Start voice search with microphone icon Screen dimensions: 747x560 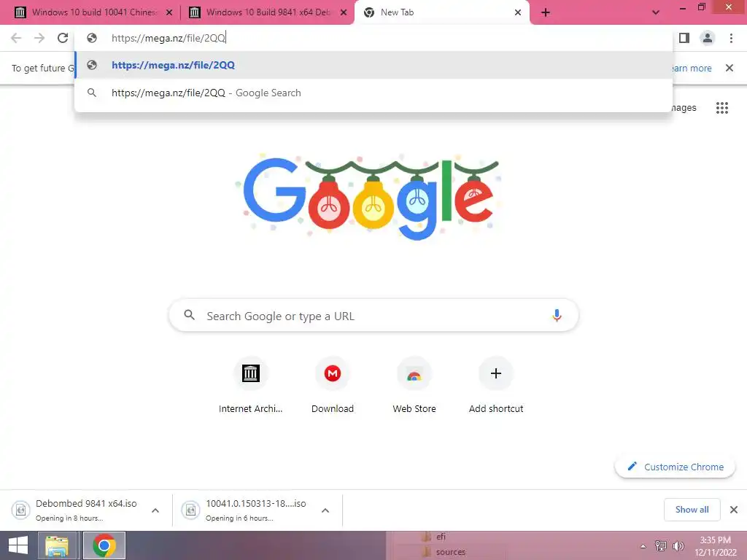[557, 315]
